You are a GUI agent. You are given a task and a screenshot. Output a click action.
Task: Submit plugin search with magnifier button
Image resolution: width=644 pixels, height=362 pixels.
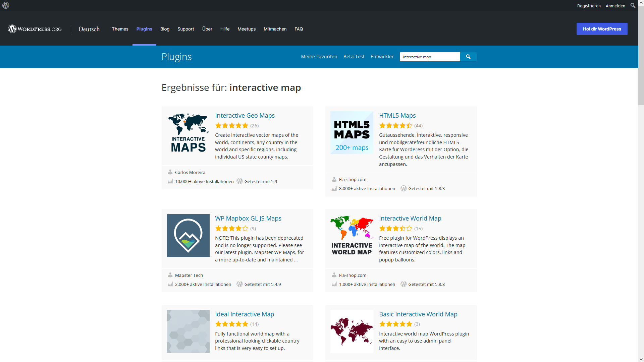(x=468, y=57)
